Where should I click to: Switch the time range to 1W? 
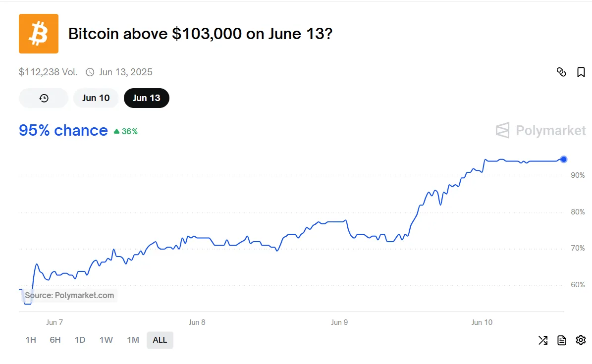click(x=106, y=340)
